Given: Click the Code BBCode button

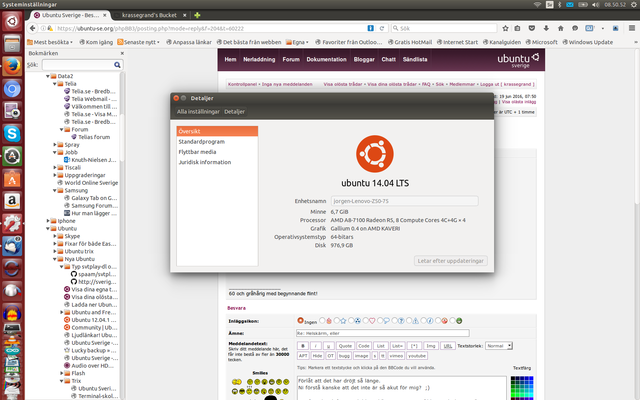Looking at the screenshot, I should coord(363,346).
